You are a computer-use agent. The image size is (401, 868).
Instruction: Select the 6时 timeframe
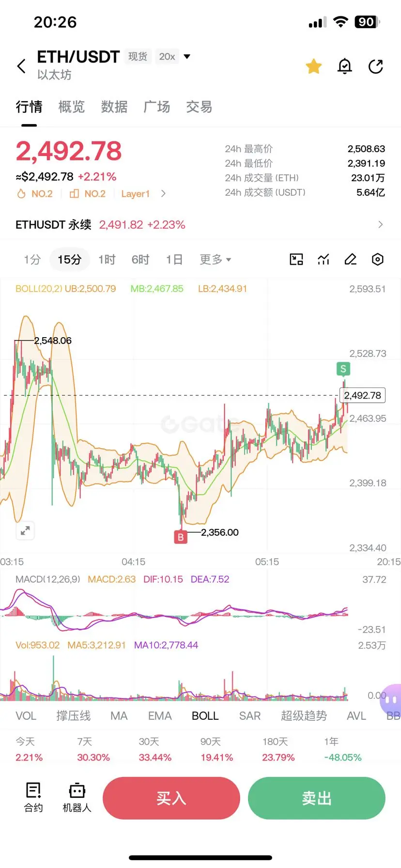point(140,260)
